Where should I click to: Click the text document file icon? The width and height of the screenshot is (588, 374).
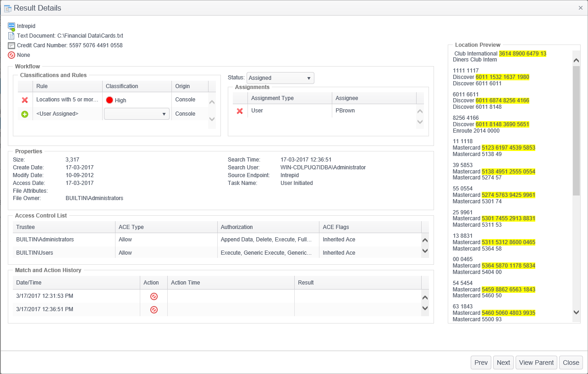click(x=11, y=36)
